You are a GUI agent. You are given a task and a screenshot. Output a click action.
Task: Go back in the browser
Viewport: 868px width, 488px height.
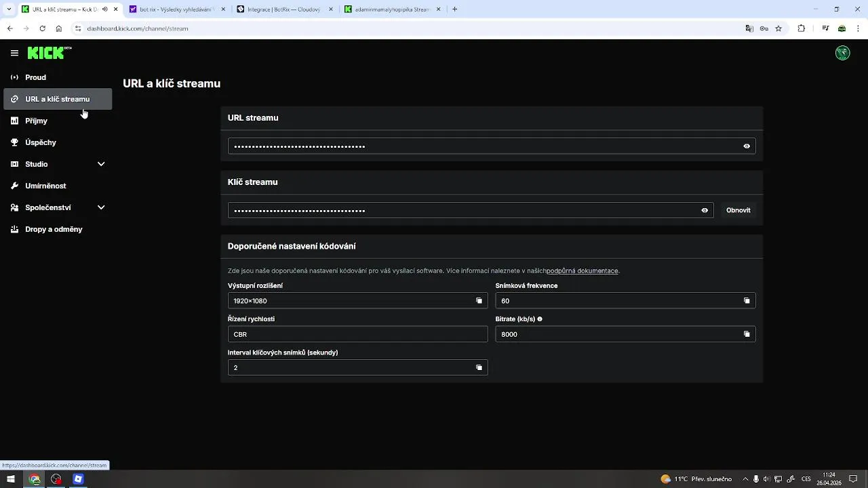point(9,28)
